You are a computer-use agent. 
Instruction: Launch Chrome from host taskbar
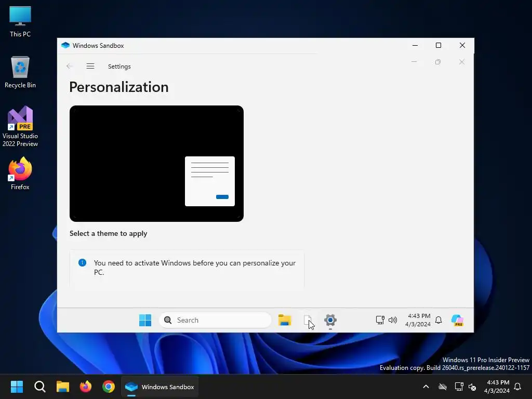[x=109, y=387]
